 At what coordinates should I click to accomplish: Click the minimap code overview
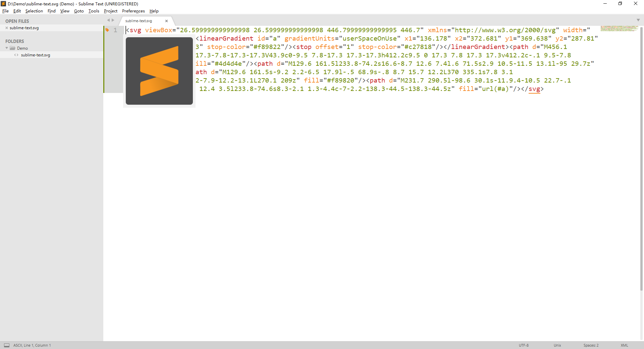[619, 29]
